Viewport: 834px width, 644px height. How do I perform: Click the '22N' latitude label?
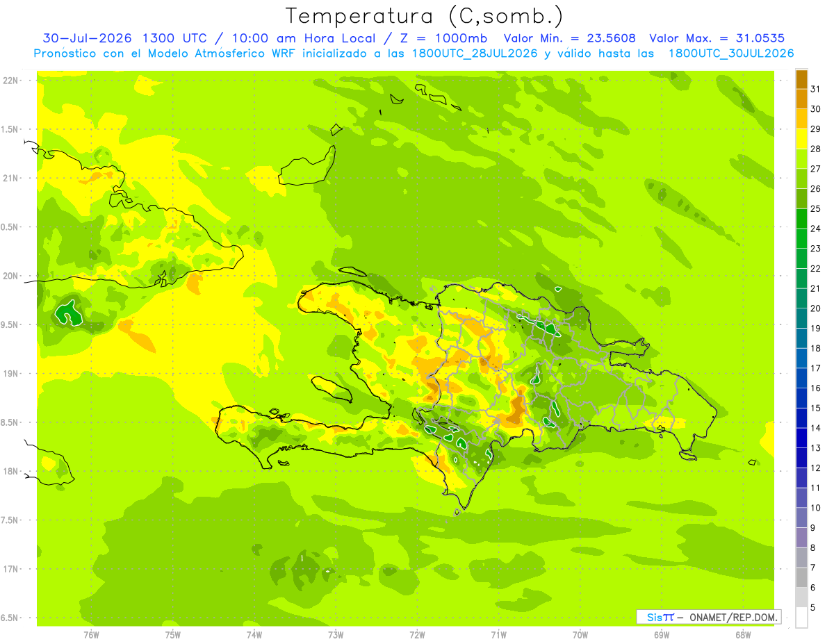click(10, 81)
